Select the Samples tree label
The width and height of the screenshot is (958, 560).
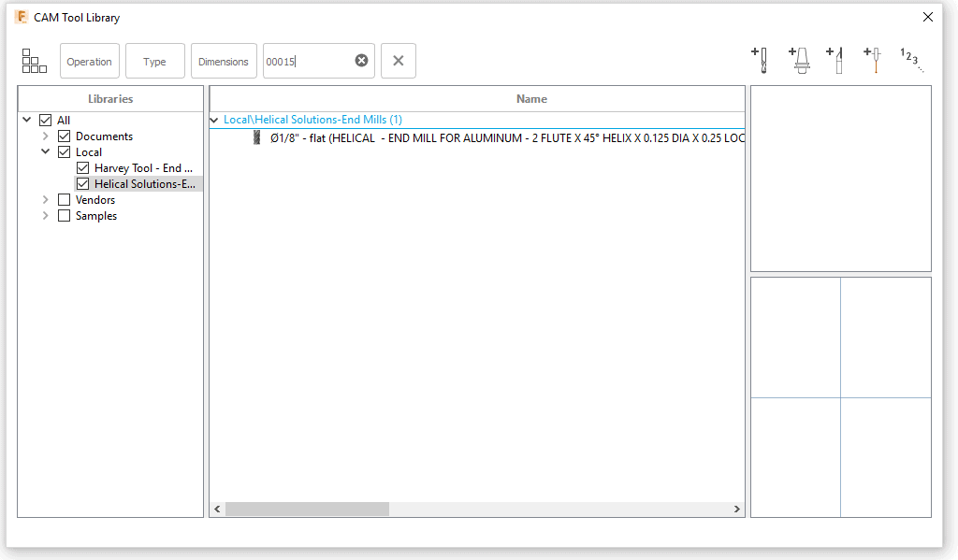tap(96, 216)
